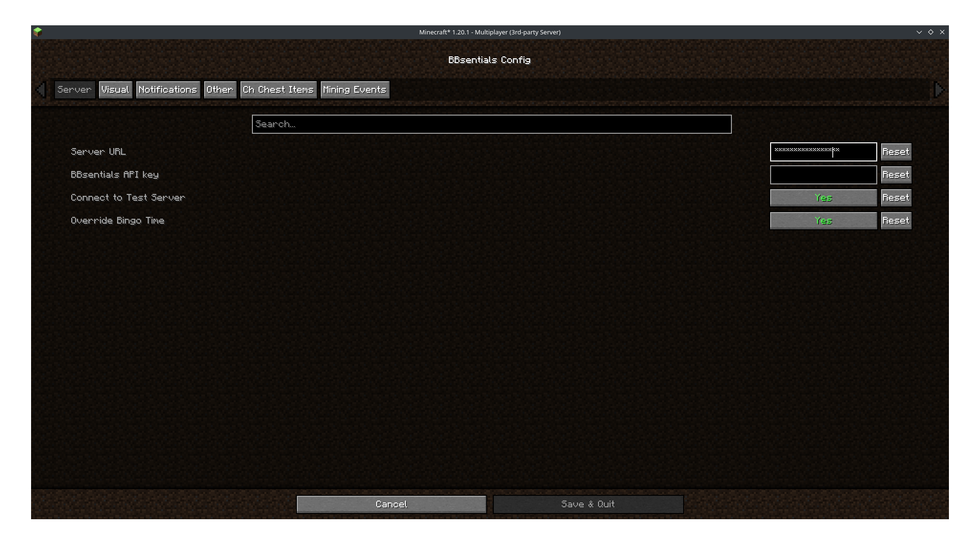Click the BBsentials API key Reset button
Screen dimensions: 980x556
[895, 174]
